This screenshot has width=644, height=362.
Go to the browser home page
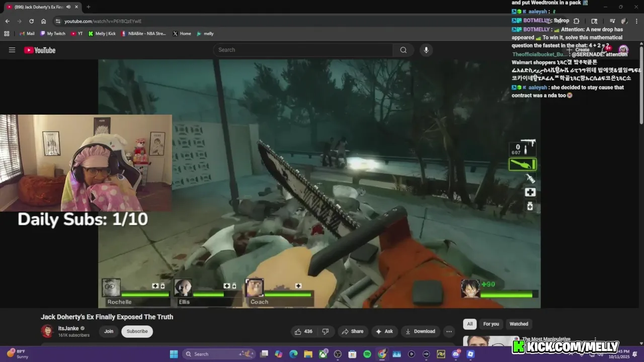43,21
